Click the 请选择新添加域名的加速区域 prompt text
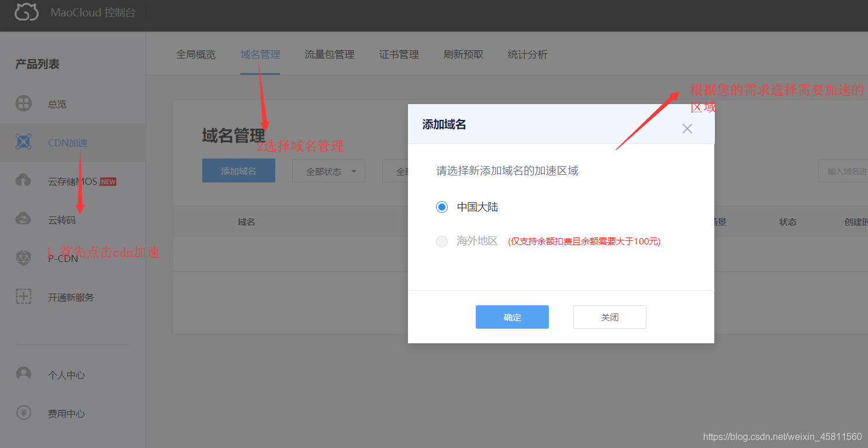The width and height of the screenshot is (868, 448). pyautogui.click(x=507, y=171)
